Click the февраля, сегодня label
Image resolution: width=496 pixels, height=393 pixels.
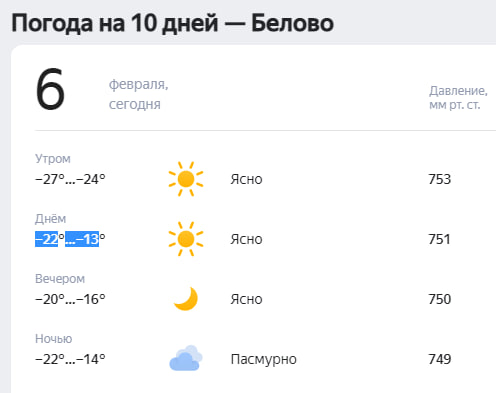pos(139,94)
